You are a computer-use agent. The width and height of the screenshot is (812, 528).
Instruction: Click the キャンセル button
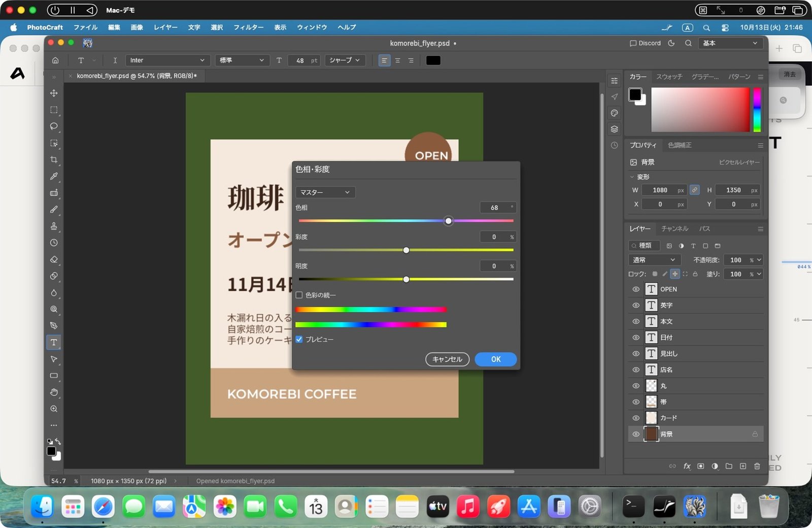(x=447, y=359)
